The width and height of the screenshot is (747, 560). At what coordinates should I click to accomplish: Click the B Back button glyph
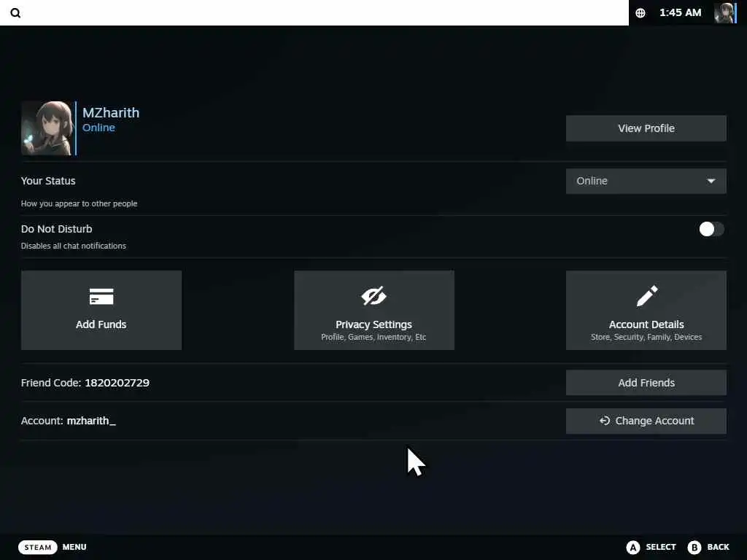coord(694,547)
